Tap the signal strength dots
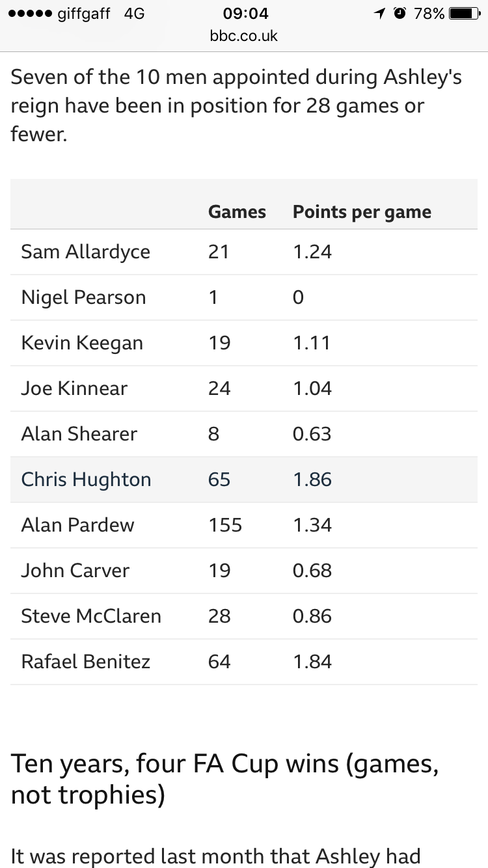The width and height of the screenshot is (488, 868). coord(29,14)
